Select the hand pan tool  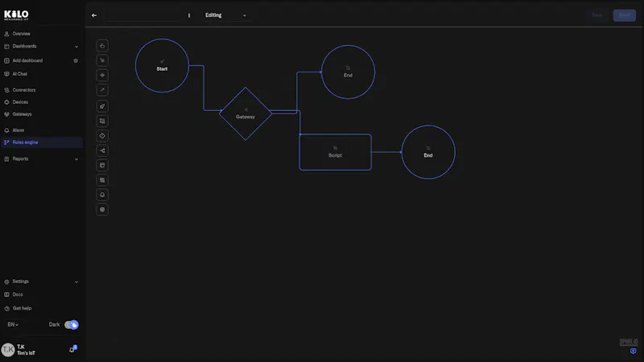pyautogui.click(x=102, y=46)
